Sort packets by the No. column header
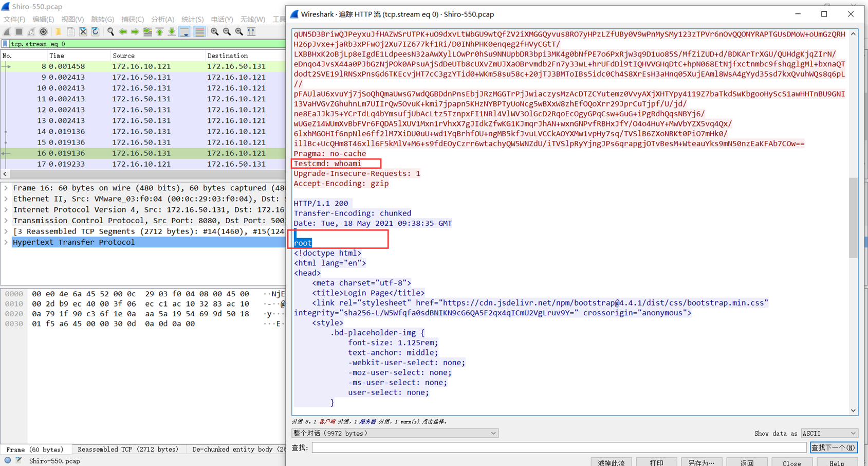868x466 pixels. [x=23, y=56]
